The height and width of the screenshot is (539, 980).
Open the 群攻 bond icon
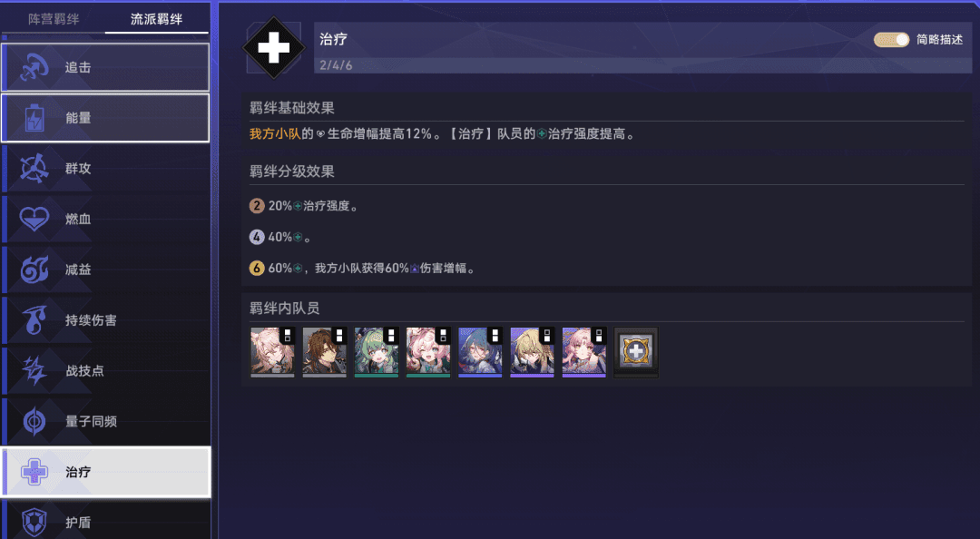coord(34,168)
